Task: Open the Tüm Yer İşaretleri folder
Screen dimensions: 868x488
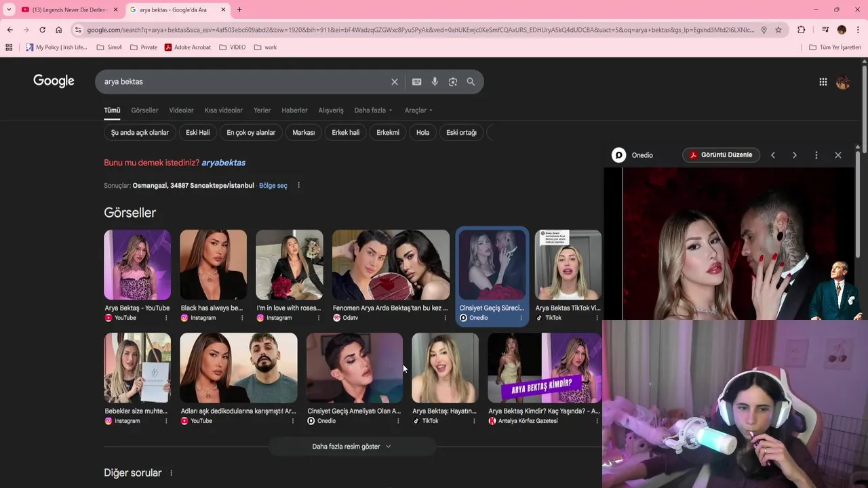Action: pos(835,47)
